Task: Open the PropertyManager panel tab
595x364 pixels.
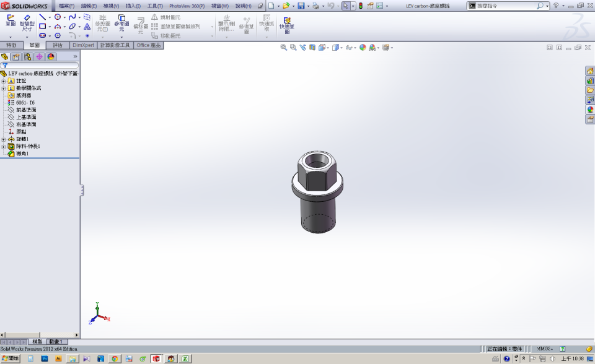Action: coord(16,56)
